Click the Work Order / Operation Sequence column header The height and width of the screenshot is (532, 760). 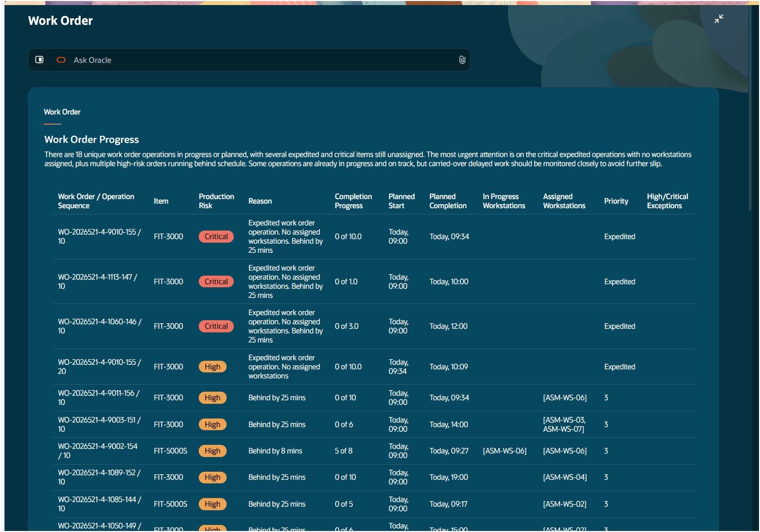pyautogui.click(x=96, y=201)
